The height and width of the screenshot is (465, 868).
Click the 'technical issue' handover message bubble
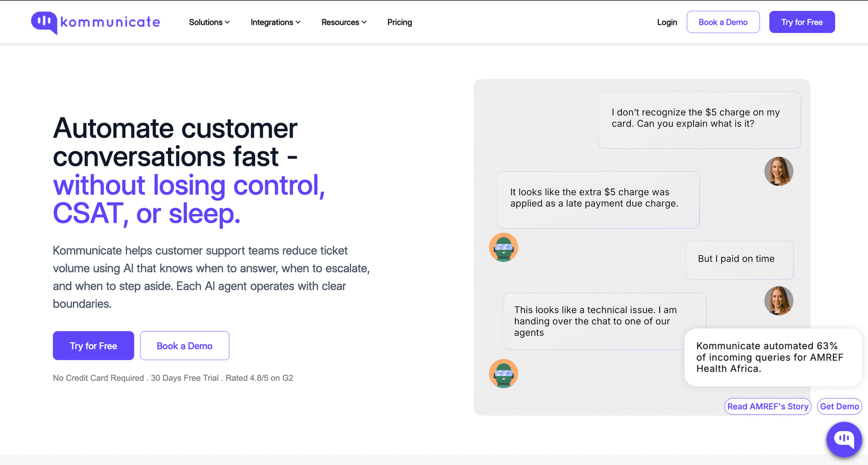click(x=605, y=321)
